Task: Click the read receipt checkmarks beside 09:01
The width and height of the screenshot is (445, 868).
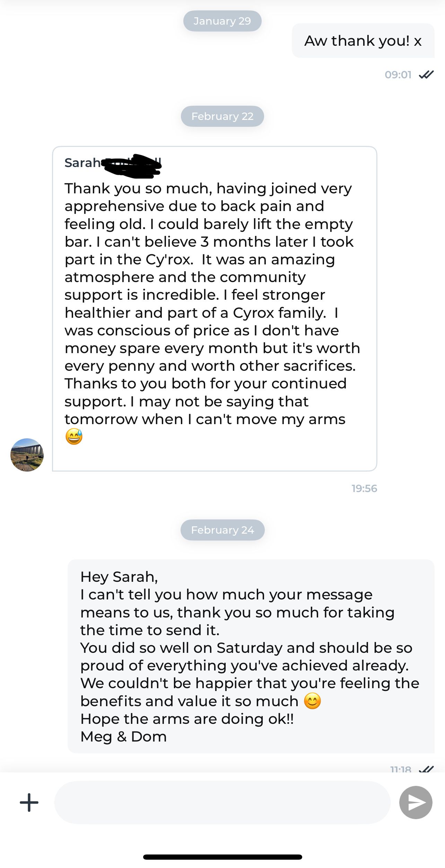Action: [x=426, y=74]
